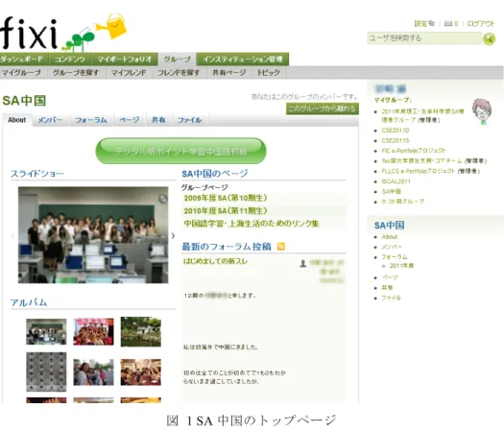Open the インスティテューション管理 tab
This screenshot has height=432, width=504.
(243, 60)
